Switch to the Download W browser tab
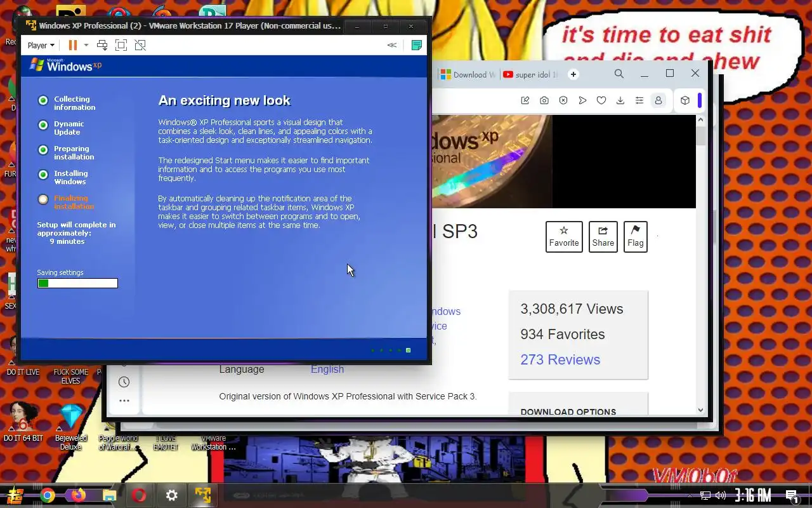This screenshot has height=508, width=812. coord(468,74)
